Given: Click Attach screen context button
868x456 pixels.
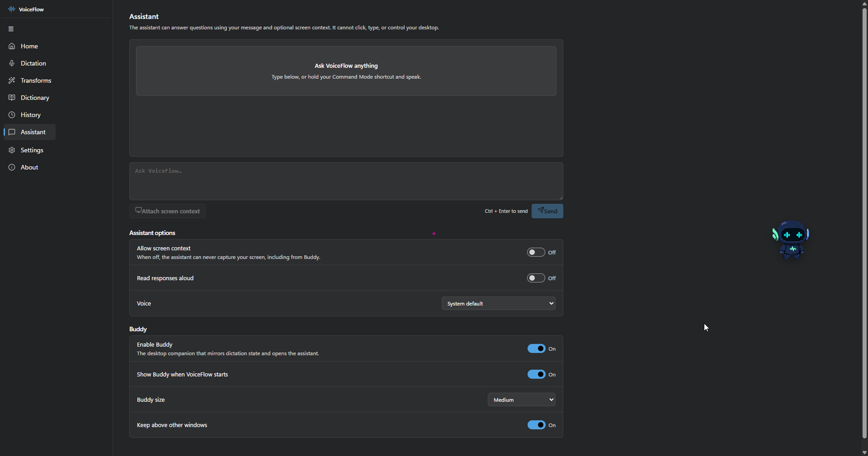Looking at the screenshot, I should click(x=167, y=211).
